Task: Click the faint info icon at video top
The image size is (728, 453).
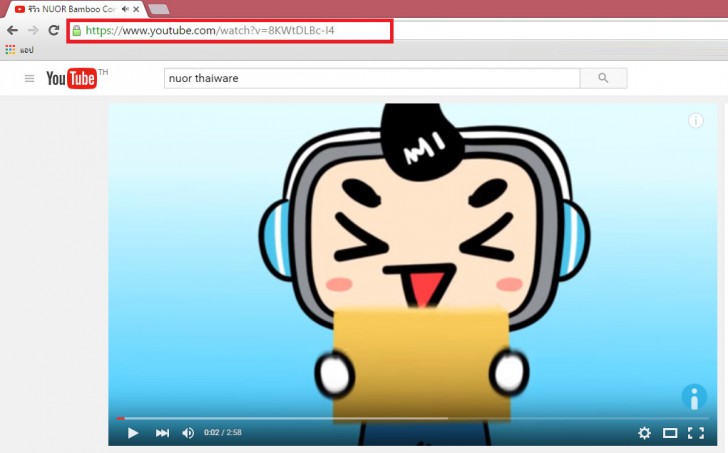Action: [696, 121]
